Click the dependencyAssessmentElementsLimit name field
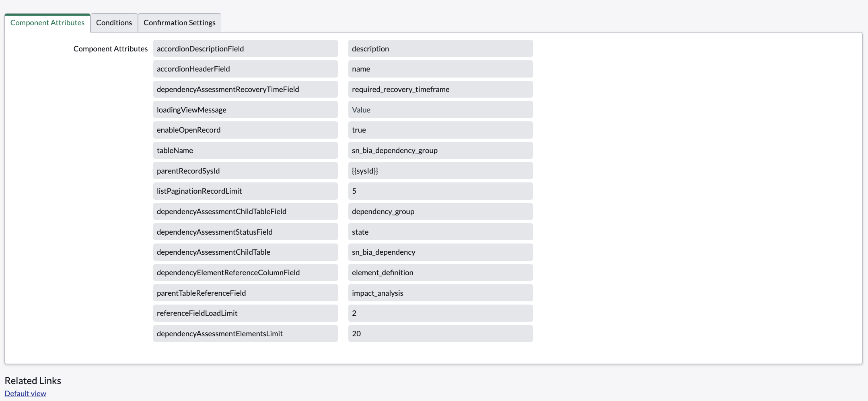 245,333
